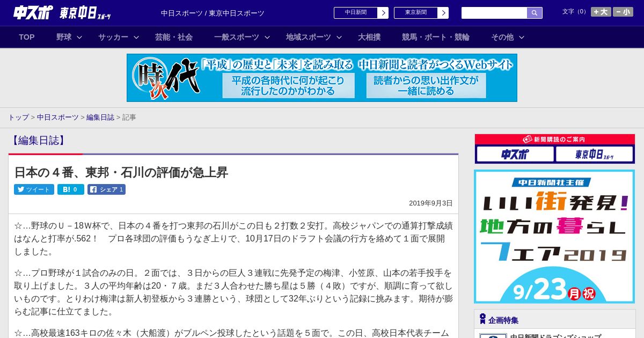Click トップ breadcrumb link
The height and width of the screenshot is (338, 644).
(x=18, y=117)
